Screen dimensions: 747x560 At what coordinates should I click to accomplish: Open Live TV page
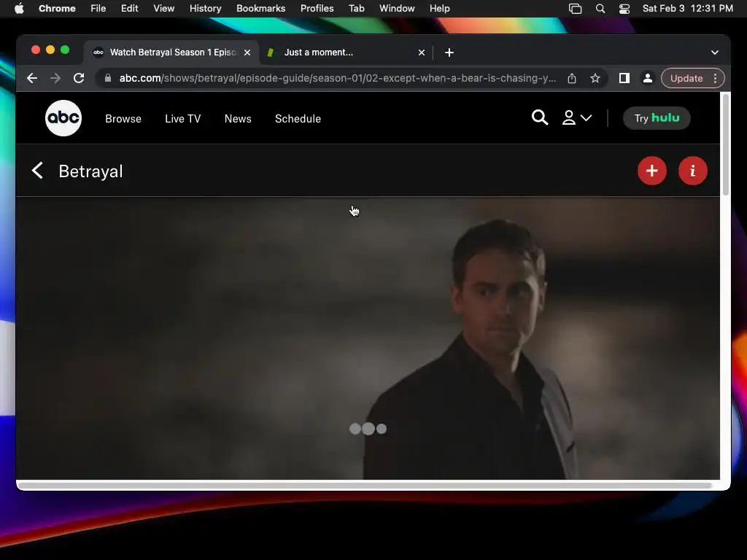[183, 119]
